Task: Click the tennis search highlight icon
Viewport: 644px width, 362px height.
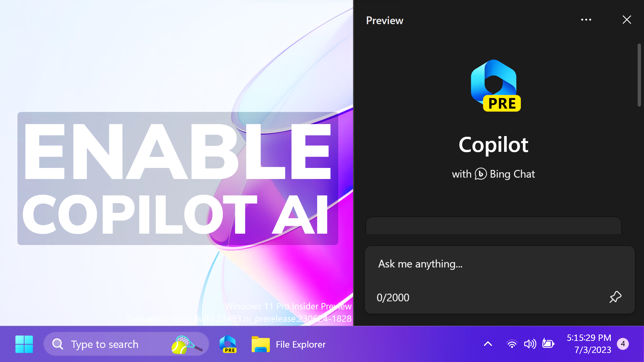Action: (187, 345)
